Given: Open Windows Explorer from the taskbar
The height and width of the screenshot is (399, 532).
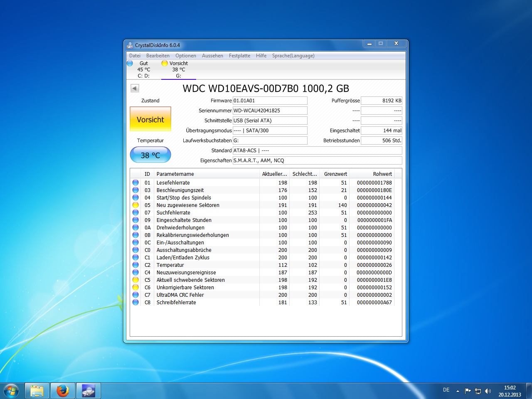Looking at the screenshot, I should click(37, 391).
